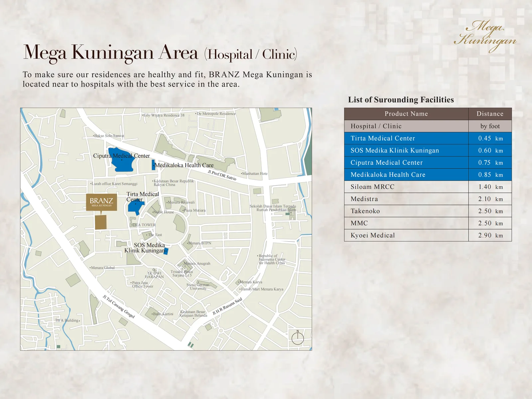The height and width of the screenshot is (399, 532).
Task: Click the Plaza Mutiara map label
Action: pyautogui.click(x=194, y=210)
